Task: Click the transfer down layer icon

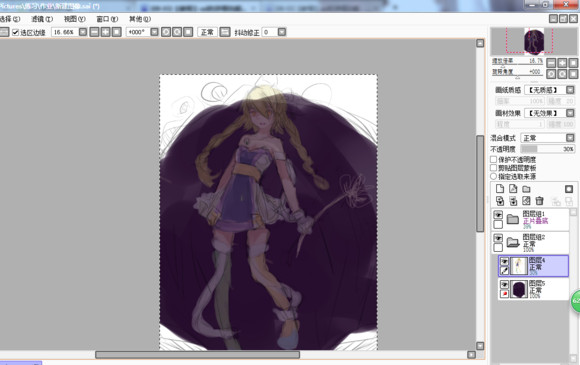Action: pos(500,201)
